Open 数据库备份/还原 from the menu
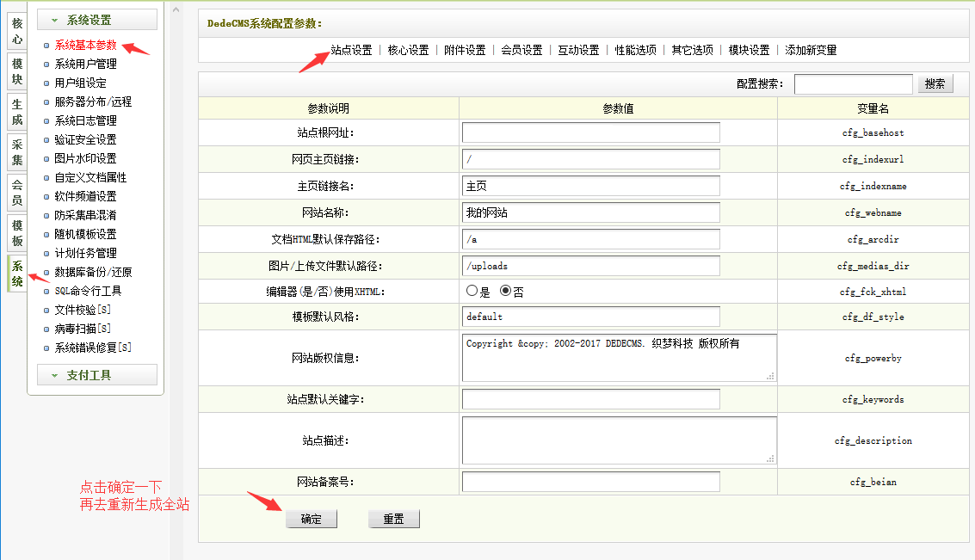 point(92,271)
